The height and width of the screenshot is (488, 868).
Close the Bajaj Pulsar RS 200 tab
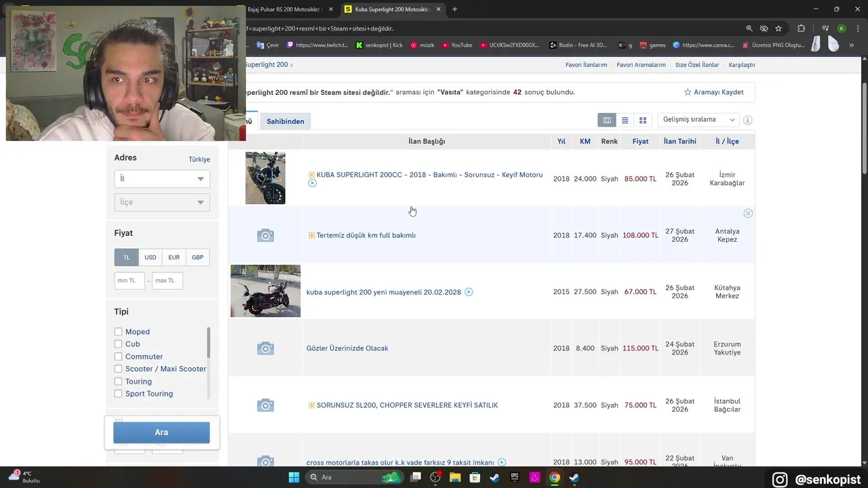(x=330, y=9)
